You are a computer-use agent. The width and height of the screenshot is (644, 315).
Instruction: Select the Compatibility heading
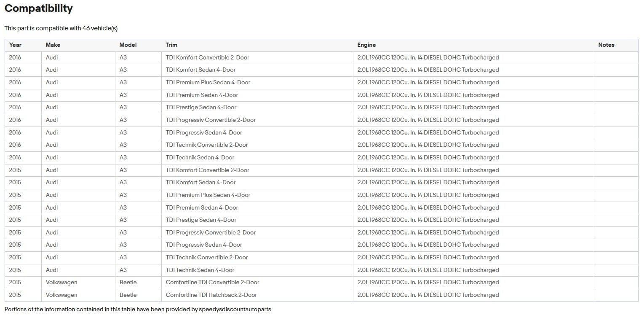tap(38, 8)
